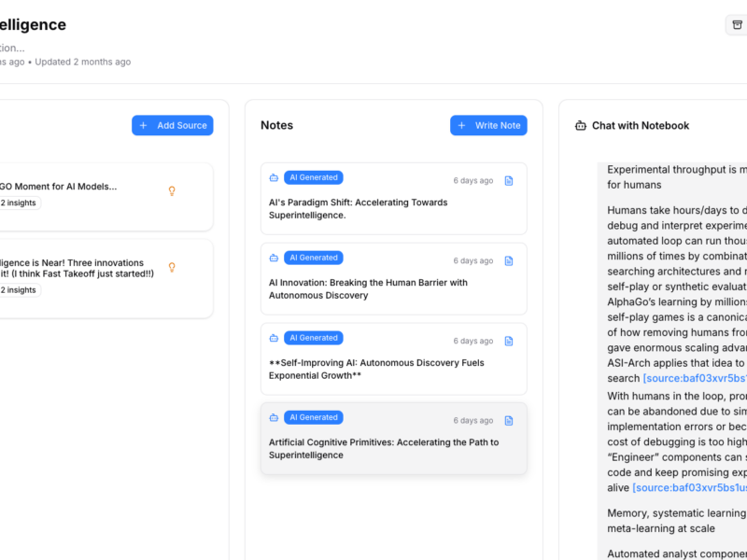Click the archive icon button at top right
The width and height of the screenshot is (747, 560).
737,25
